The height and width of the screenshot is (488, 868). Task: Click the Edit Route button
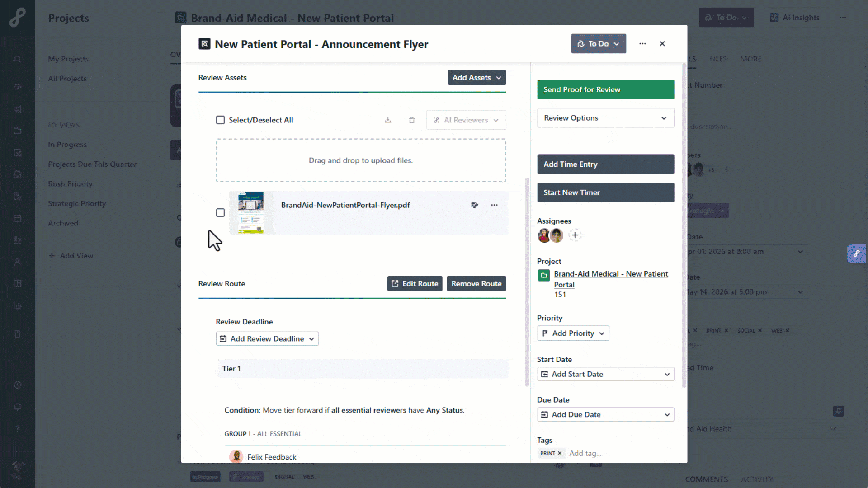415,284
